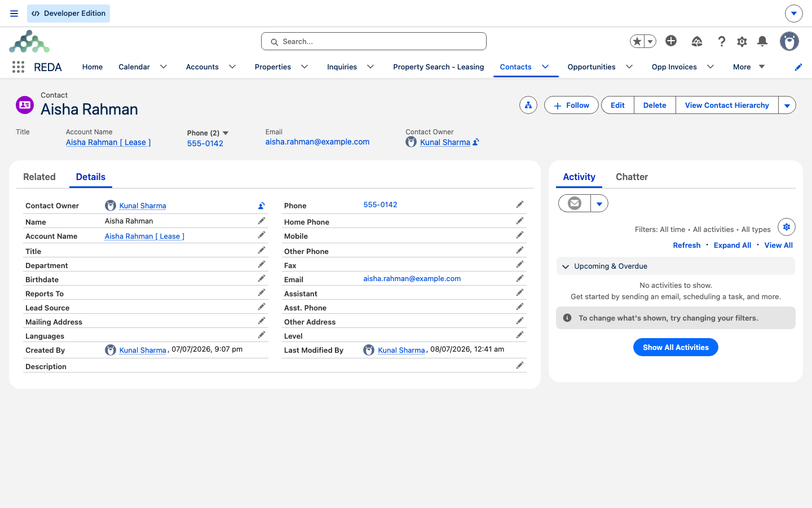Open the Help question mark icon
This screenshot has width=812, height=508.
tap(722, 41)
